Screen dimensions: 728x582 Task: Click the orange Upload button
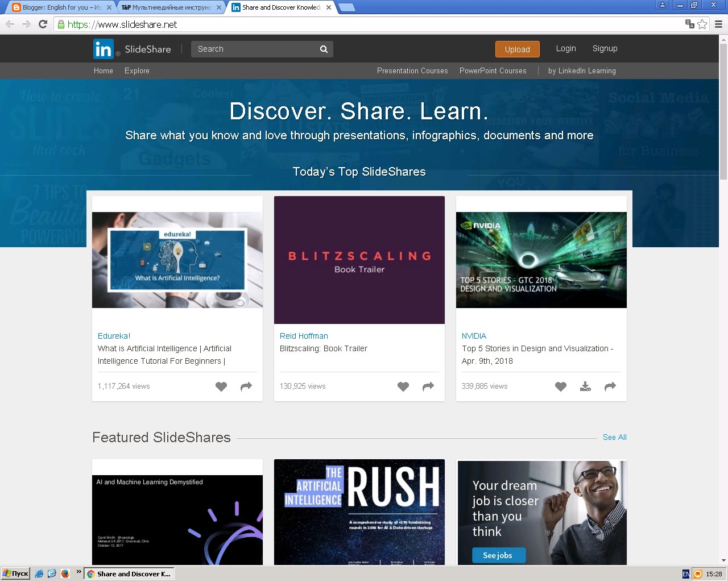[518, 49]
